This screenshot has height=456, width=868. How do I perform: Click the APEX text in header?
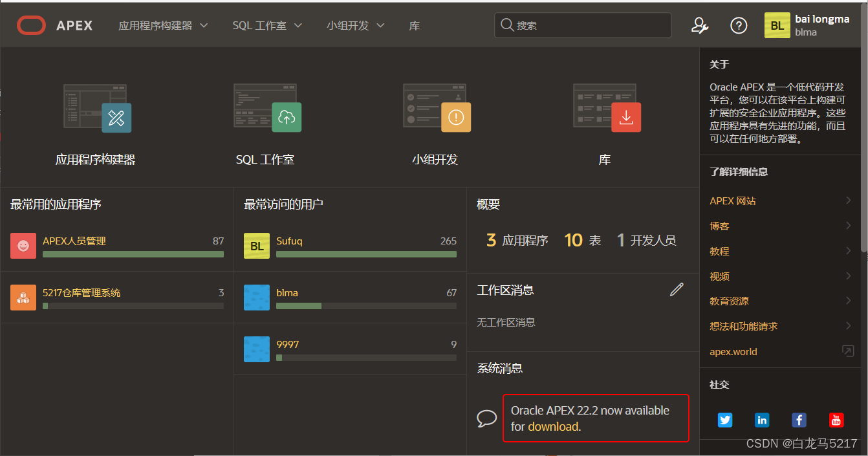pyautogui.click(x=74, y=26)
